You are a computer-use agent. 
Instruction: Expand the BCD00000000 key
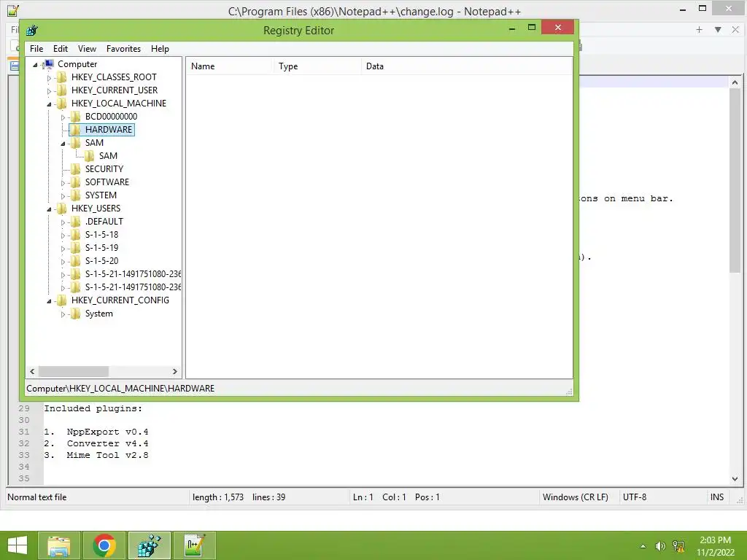(x=63, y=117)
